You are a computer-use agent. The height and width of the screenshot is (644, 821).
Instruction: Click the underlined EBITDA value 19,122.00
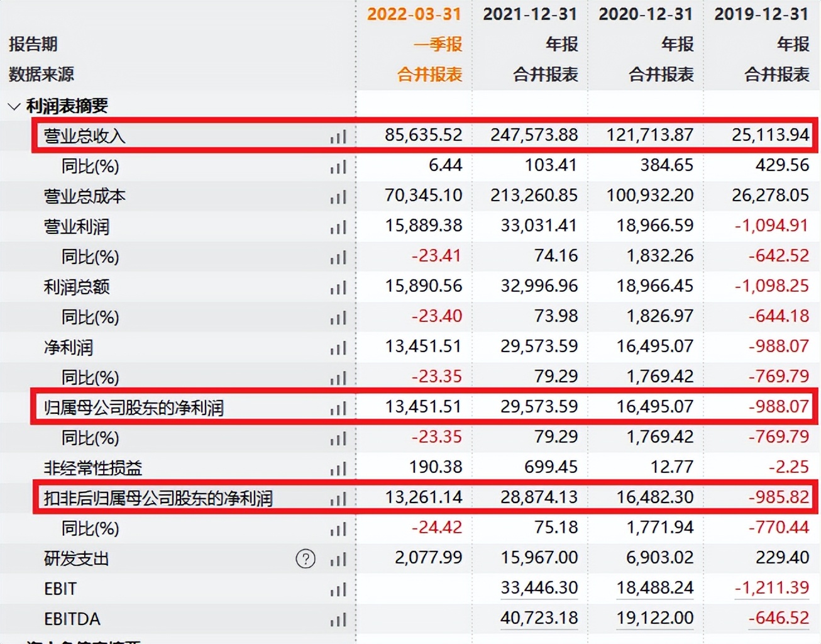tap(655, 618)
